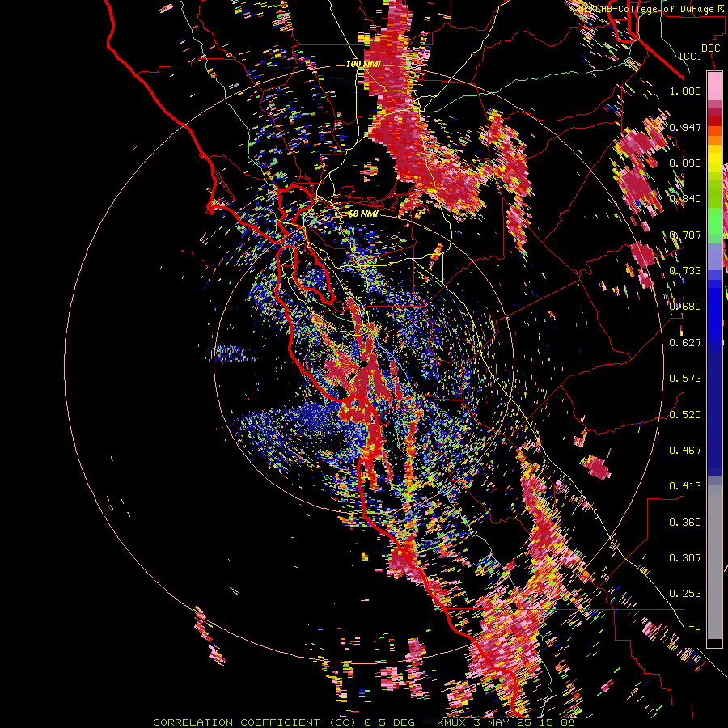The height and width of the screenshot is (728, 728).
Task: Select the 0.733 scale value
Action: 685,271
